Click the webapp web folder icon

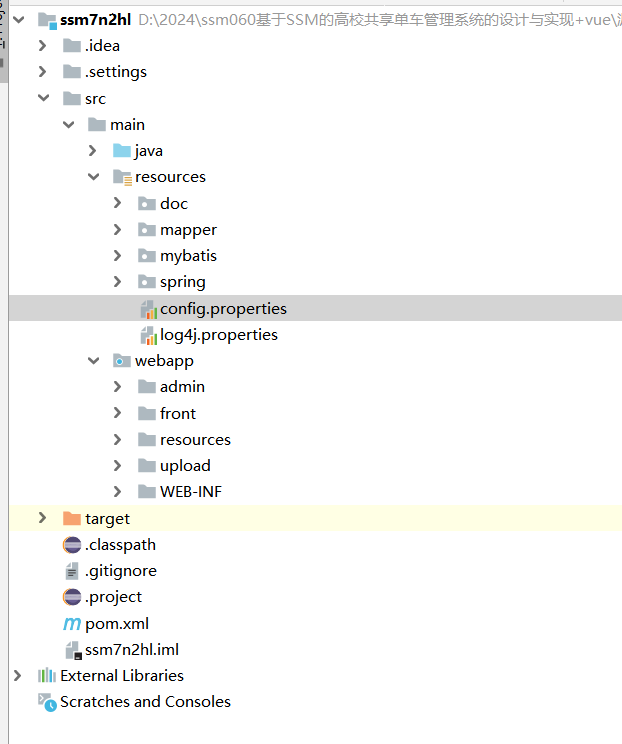(122, 361)
